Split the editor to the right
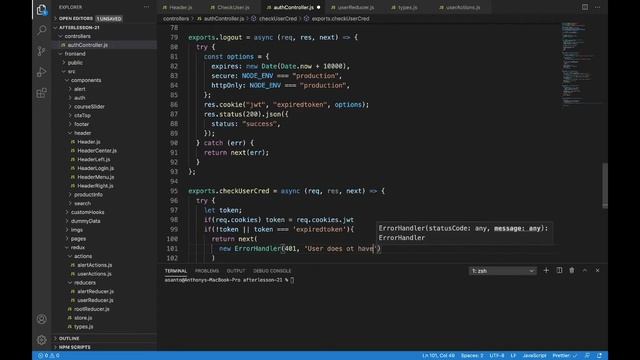The width and height of the screenshot is (640, 360). coord(585,7)
